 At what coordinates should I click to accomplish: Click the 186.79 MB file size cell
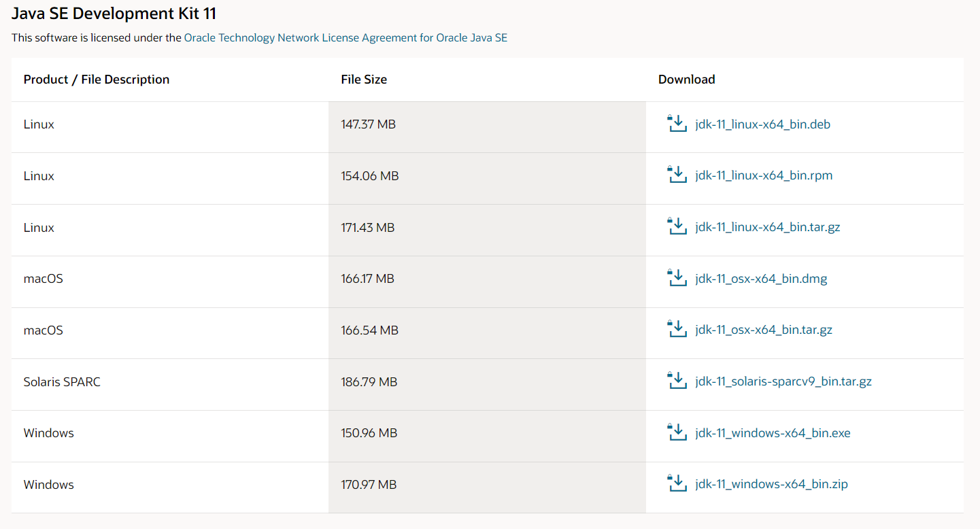point(487,385)
